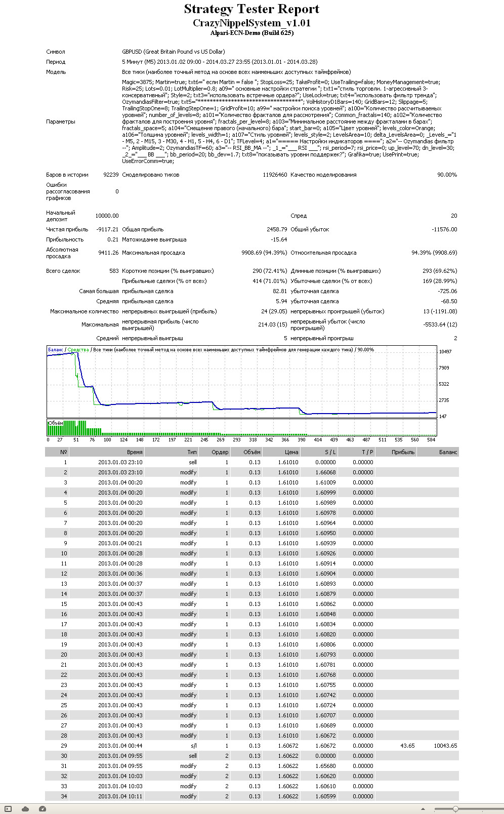Image resolution: width=504 pixels, height=814 pixels.
Task: Click largest losing trade value -725.06
Action: pos(447,291)
